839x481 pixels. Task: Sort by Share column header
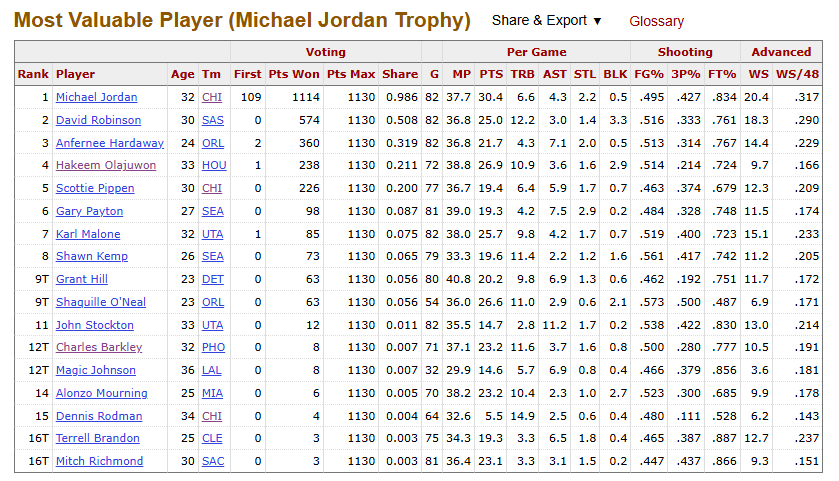(x=400, y=74)
